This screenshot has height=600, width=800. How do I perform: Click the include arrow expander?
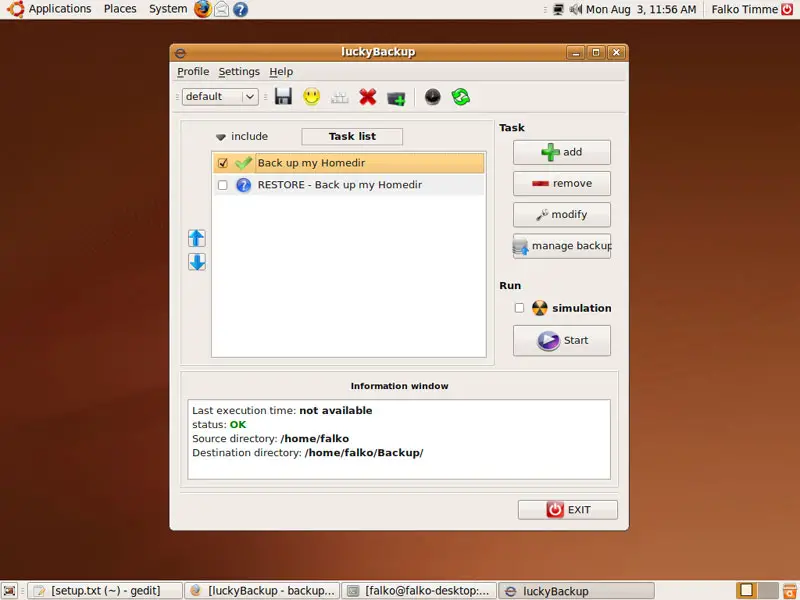220,137
